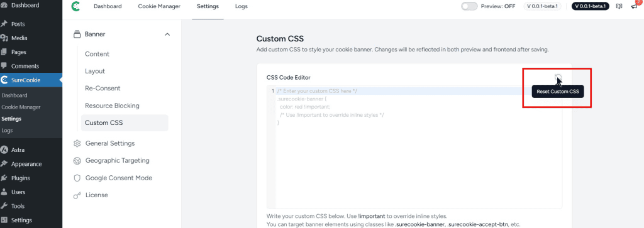Select the Settings top tab
This screenshot has height=228, width=644.
pyautogui.click(x=208, y=6)
